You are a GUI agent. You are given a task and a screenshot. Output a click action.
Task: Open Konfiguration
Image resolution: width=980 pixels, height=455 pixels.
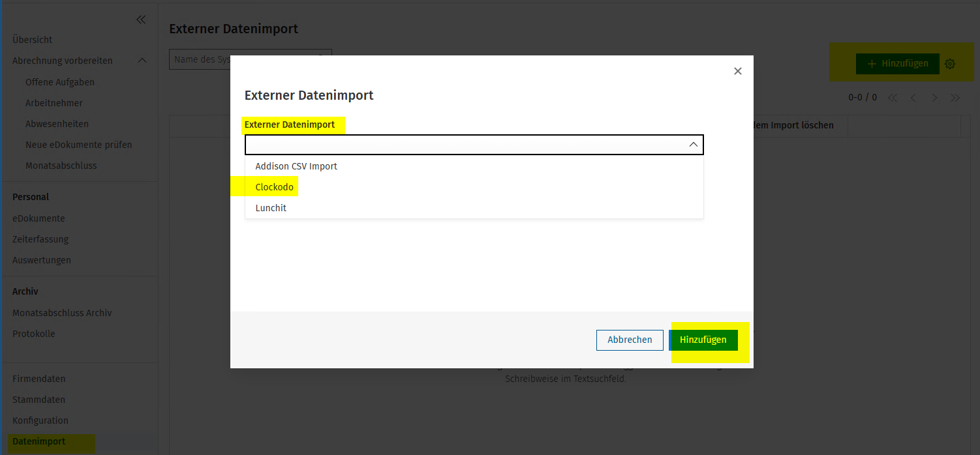coord(40,420)
